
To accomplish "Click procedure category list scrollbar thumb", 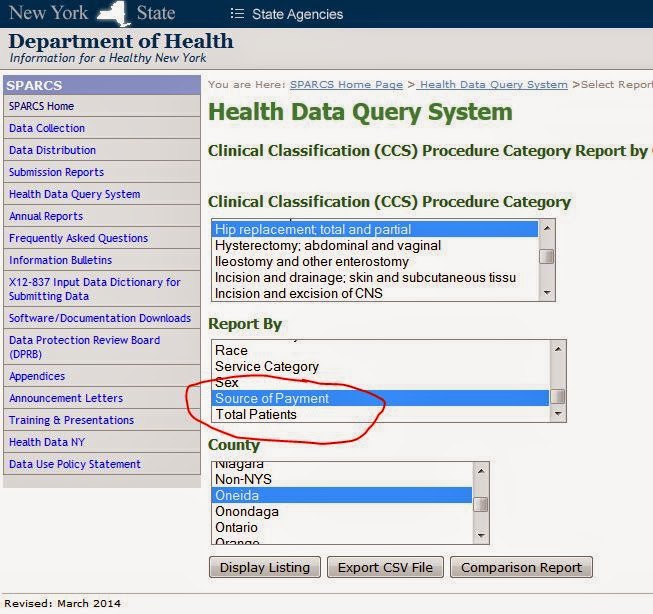I will pos(547,257).
